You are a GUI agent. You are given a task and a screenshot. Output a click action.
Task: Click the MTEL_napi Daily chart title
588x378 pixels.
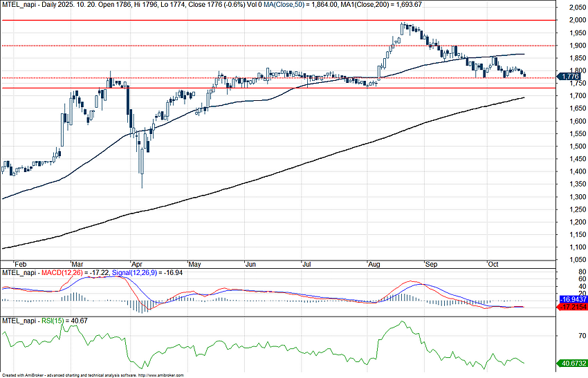(42, 4)
